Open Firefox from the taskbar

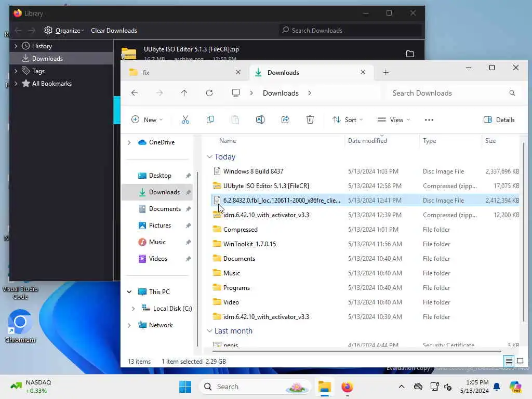pyautogui.click(x=347, y=387)
